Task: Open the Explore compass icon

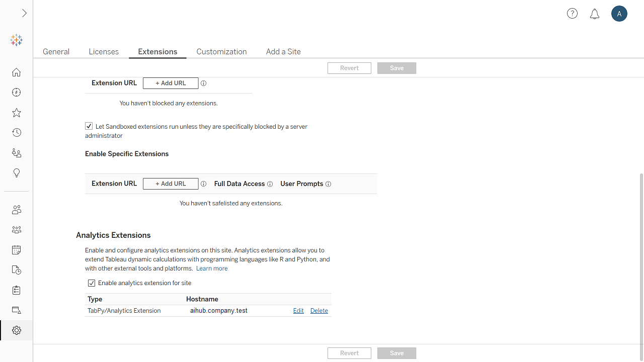Action: pos(17,93)
